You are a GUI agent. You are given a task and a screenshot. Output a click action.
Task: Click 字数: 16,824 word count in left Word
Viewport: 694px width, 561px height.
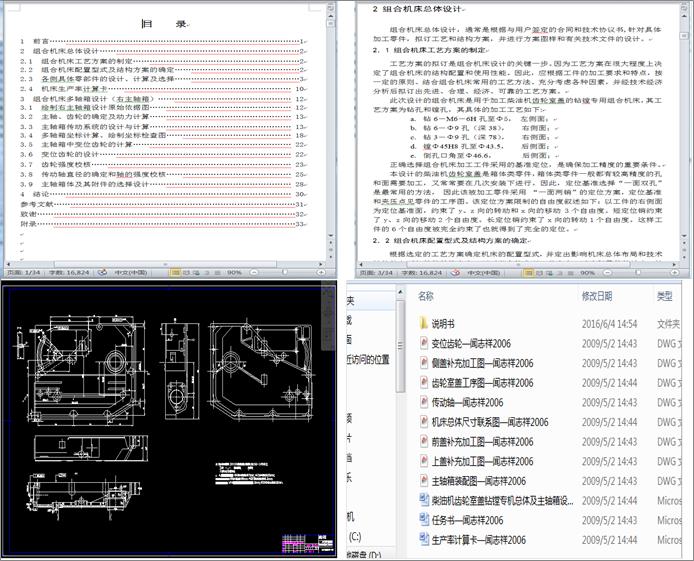[69, 273]
